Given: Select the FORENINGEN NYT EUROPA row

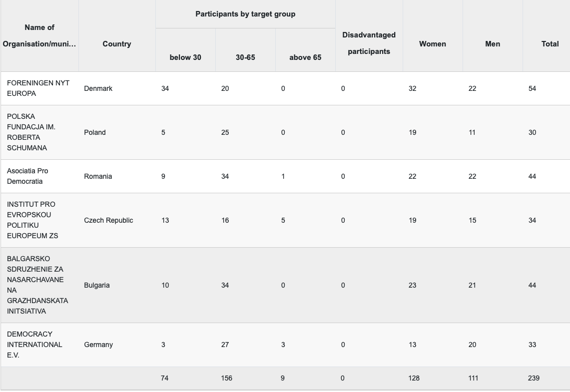Looking at the screenshot, I should point(285,88).
